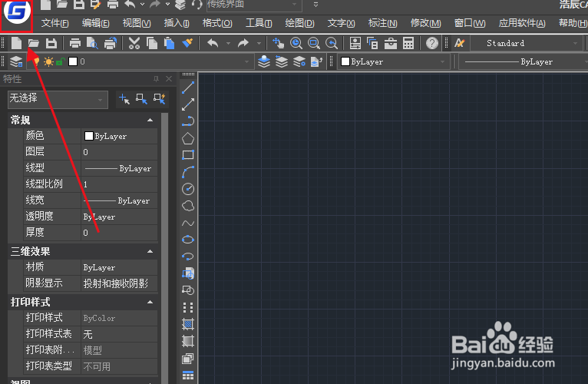Select the zoom window tool
Image resolution: width=588 pixels, height=384 pixels.
[x=314, y=43]
